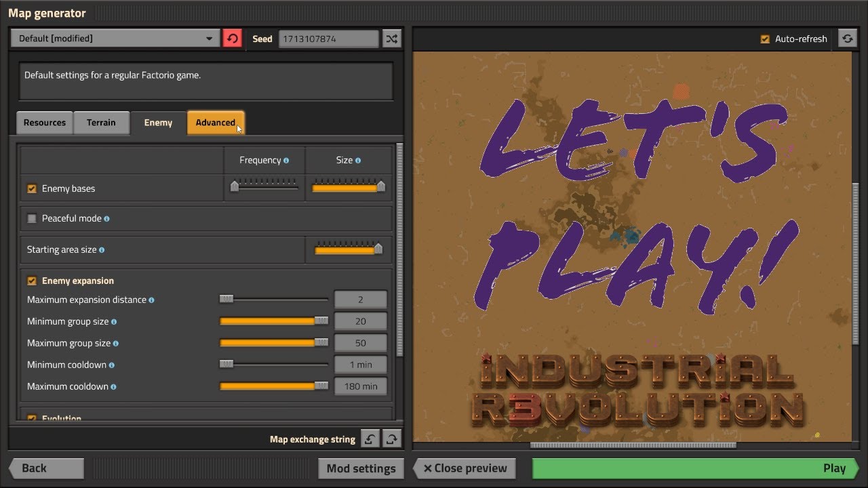Image resolution: width=868 pixels, height=488 pixels.
Task: Show the Frequency column info tooltip icon
Action: click(286, 161)
